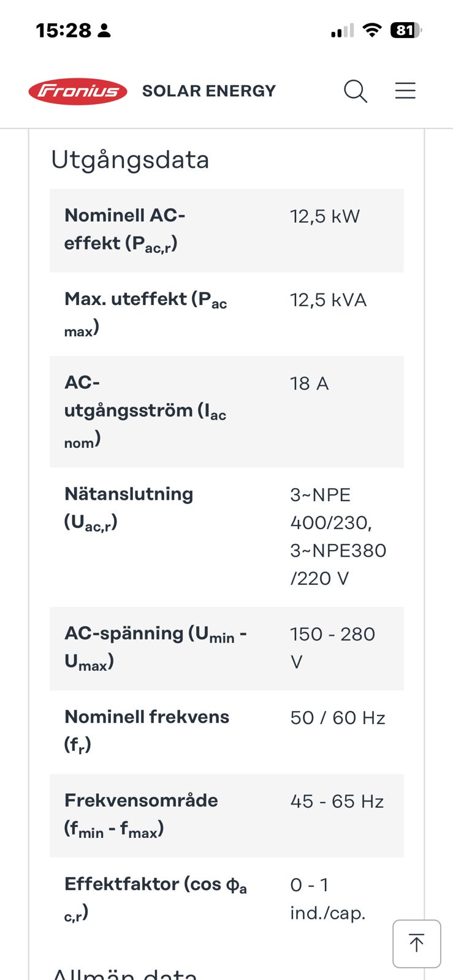Click the SOLAR ENERGY header text
The width and height of the screenshot is (453, 980).
pyautogui.click(x=209, y=91)
